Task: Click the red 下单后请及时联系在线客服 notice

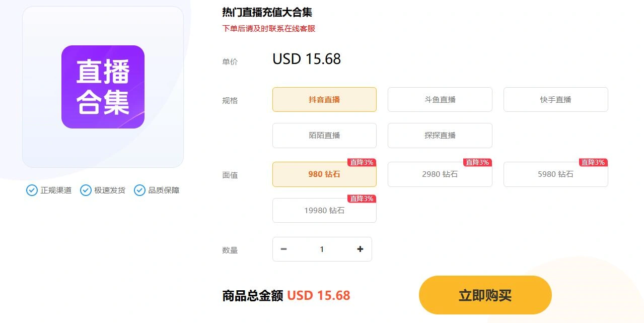Action: click(x=269, y=29)
